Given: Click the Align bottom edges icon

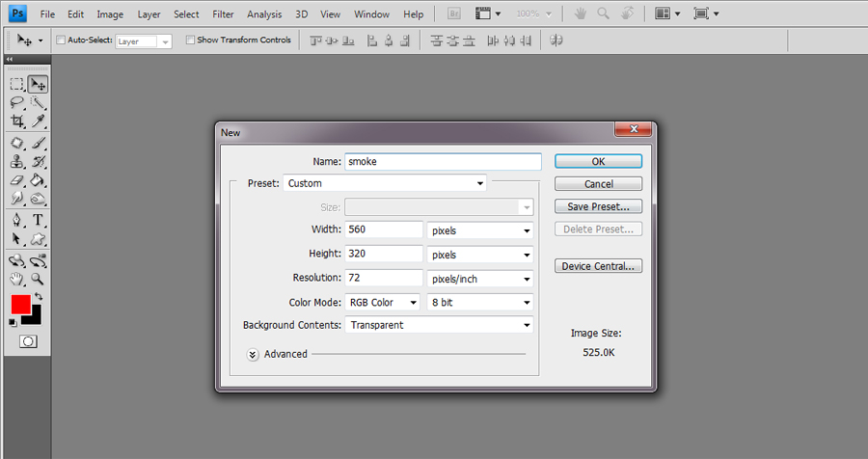Looking at the screenshot, I should point(348,40).
